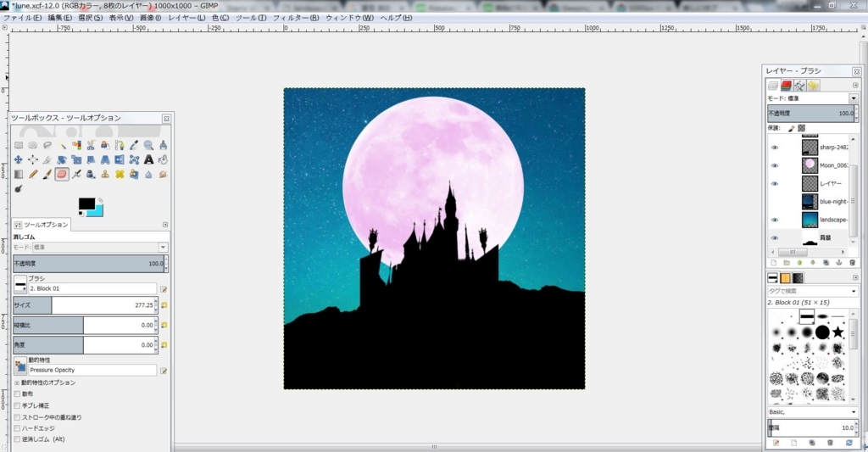Delete the selected layer with trash button

click(852, 263)
